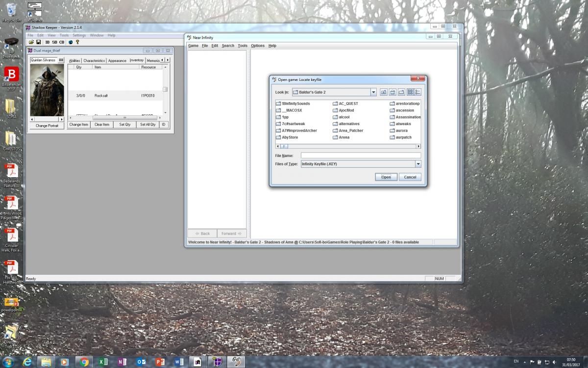Open the Game menu in Near Infinity

(x=193, y=46)
